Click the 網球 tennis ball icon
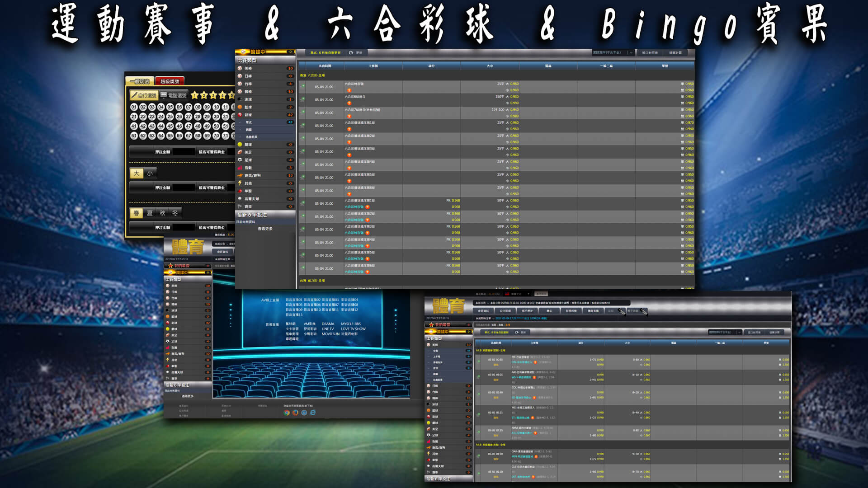This screenshot has height=488, width=868. click(240, 145)
